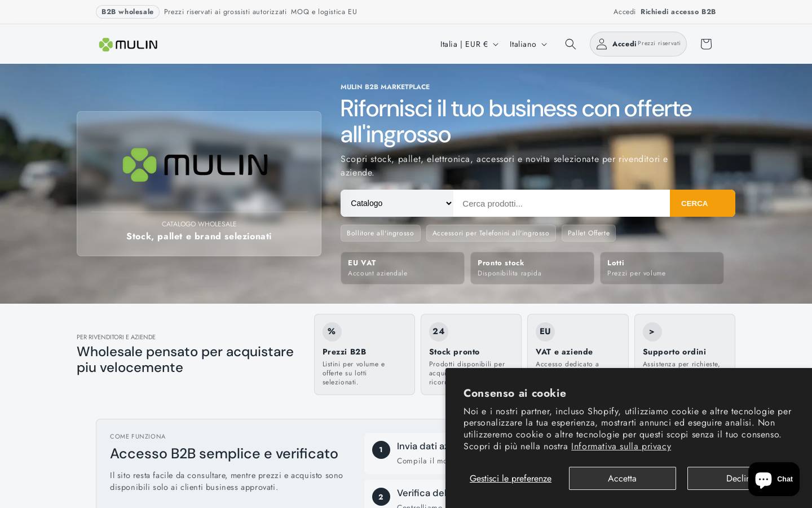Open Richiedi accesso B2B link

pos(678,12)
